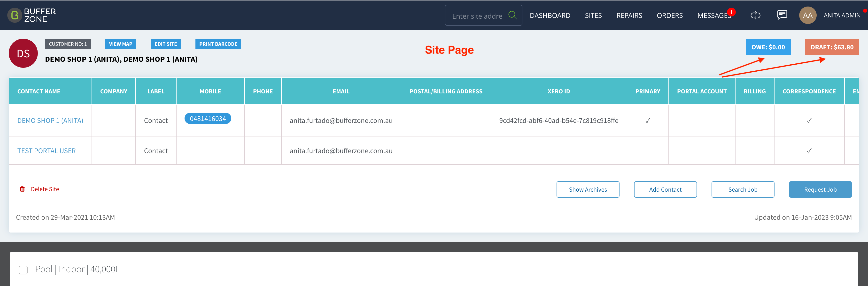868x286 pixels.
Task: Click the Contact label in TEST PORTAL USER row
Action: click(156, 151)
